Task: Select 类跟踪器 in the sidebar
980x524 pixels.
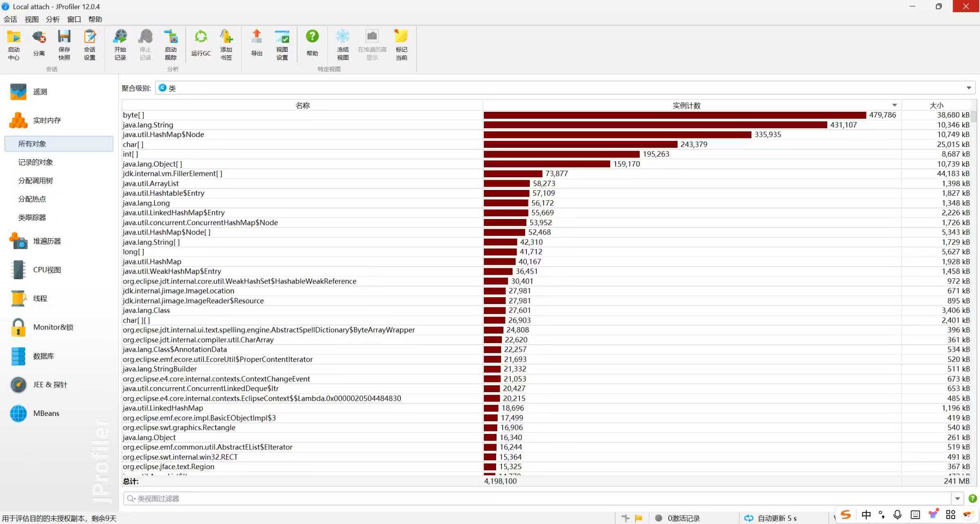Action: pos(32,217)
